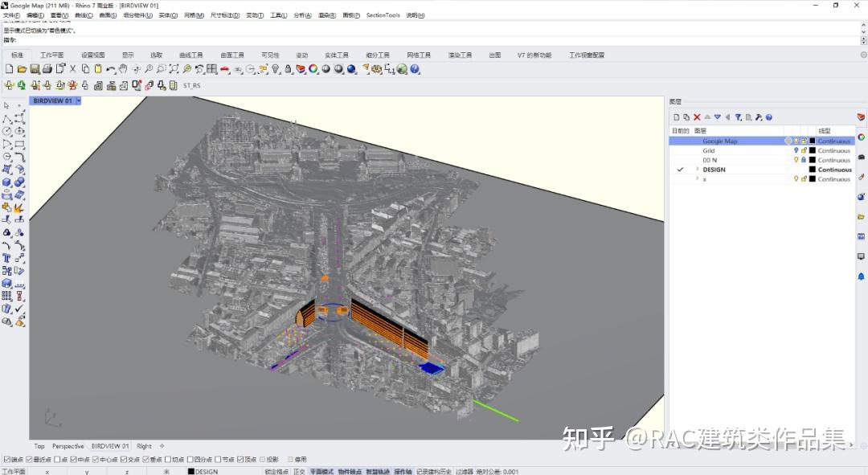Toggle the 中点 osnap checkbox
The width and height of the screenshot is (868, 475).
coord(72,460)
